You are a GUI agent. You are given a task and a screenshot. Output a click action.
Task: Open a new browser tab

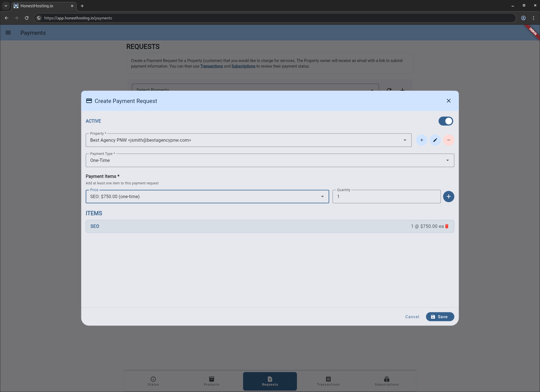82,6
